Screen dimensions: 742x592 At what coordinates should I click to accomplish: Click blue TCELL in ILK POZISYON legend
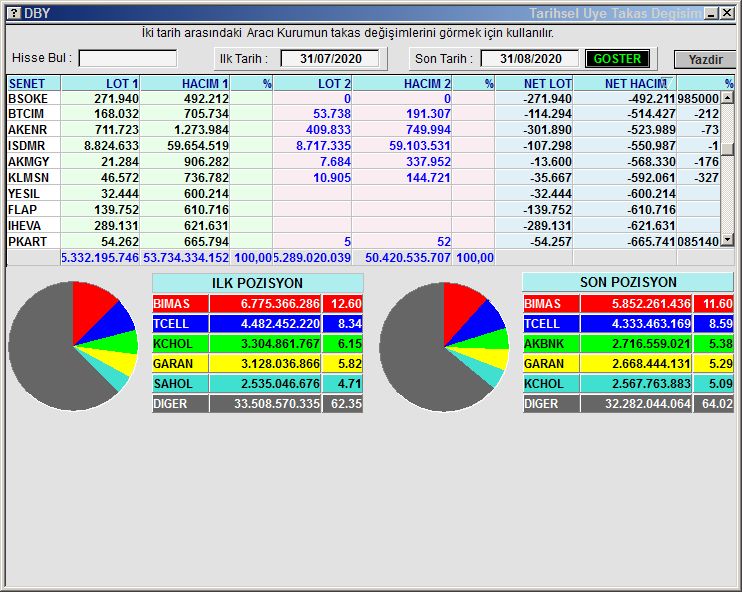pyautogui.click(x=180, y=324)
